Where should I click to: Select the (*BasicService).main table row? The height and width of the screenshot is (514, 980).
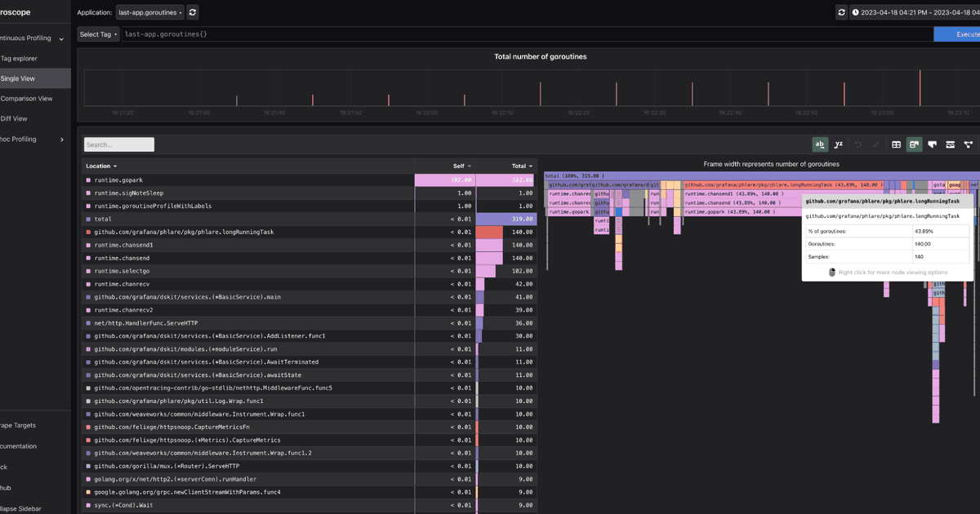click(310, 297)
